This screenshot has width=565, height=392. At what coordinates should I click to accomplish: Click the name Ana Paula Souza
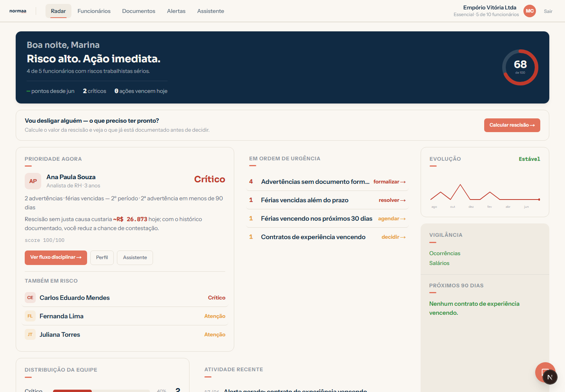coord(71,177)
